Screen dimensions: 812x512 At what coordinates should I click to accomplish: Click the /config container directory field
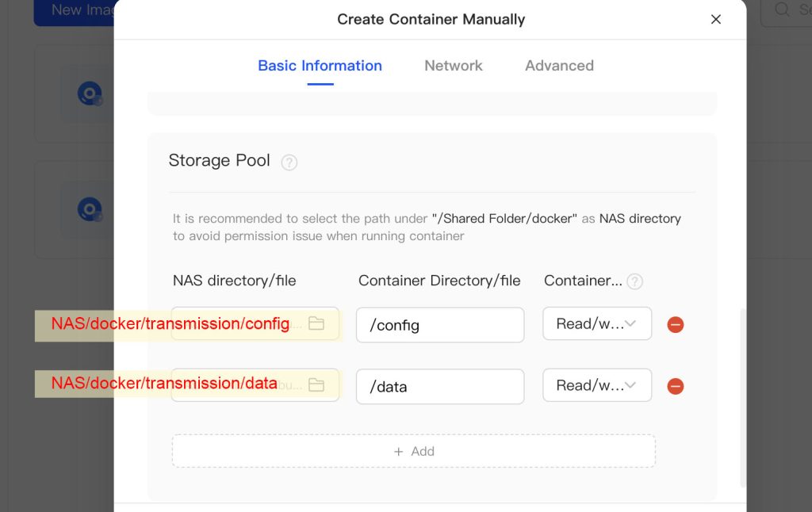(x=439, y=325)
